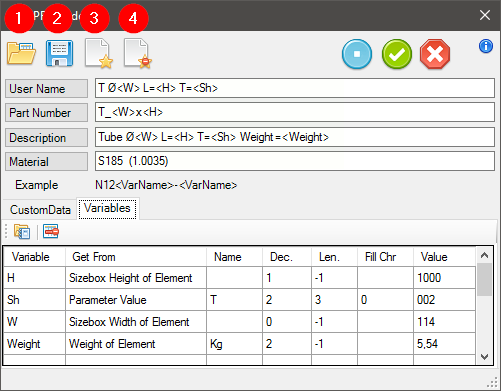The height and width of the screenshot is (392, 502).
Task: Select the Variables tab
Action: tap(107, 208)
